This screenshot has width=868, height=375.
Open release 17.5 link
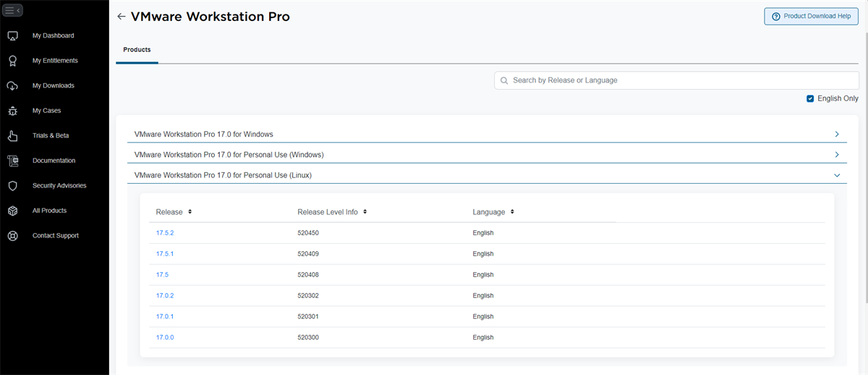tap(162, 275)
